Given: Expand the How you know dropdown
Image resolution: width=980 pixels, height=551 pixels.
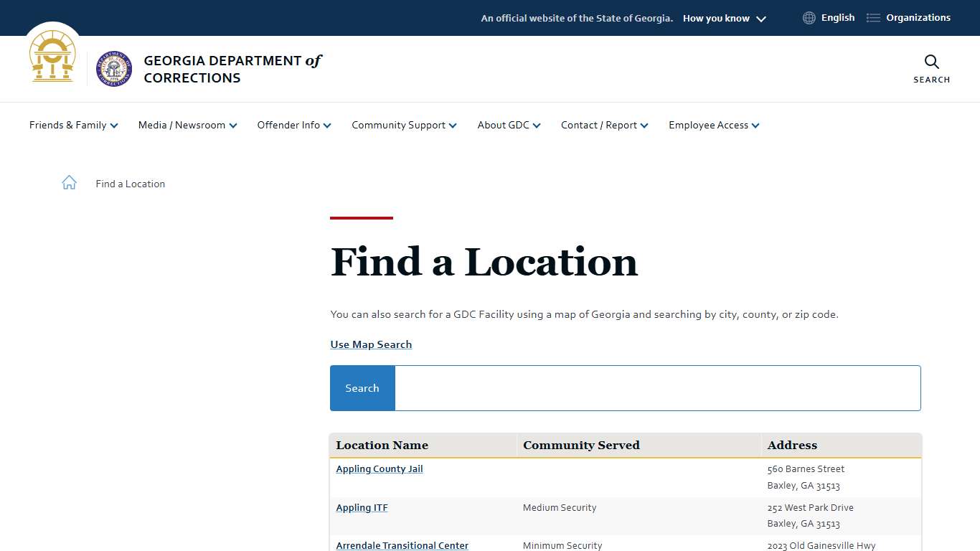Looking at the screenshot, I should 724,18.
